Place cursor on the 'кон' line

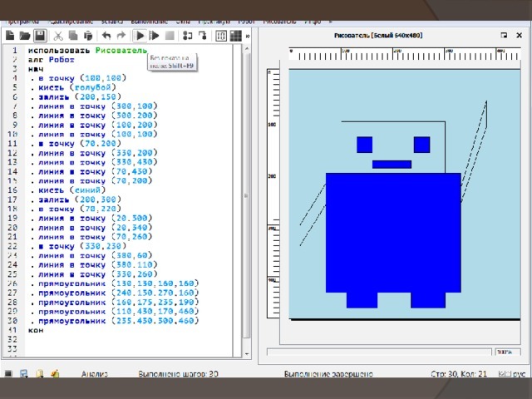[x=37, y=330]
